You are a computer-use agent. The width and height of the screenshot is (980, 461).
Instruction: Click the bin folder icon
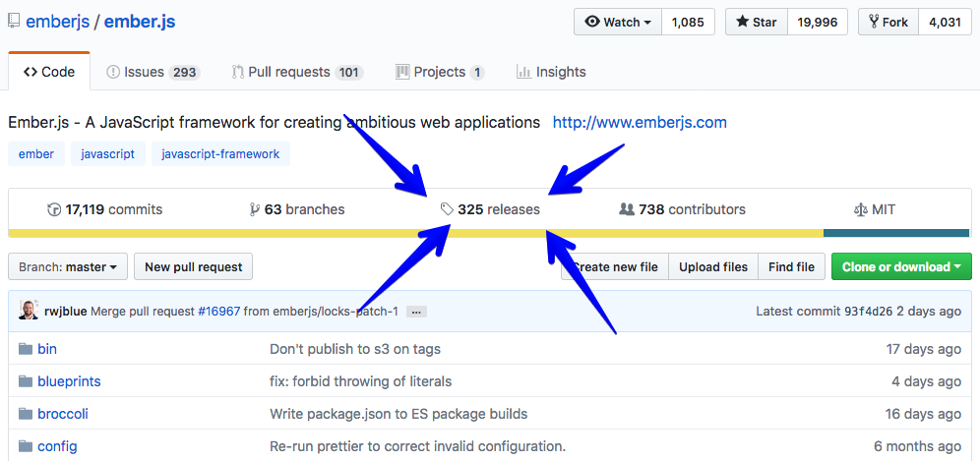[x=26, y=349]
